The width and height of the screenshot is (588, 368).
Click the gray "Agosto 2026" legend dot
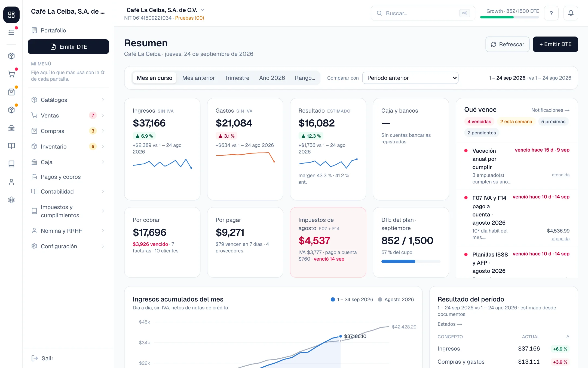(x=380, y=300)
